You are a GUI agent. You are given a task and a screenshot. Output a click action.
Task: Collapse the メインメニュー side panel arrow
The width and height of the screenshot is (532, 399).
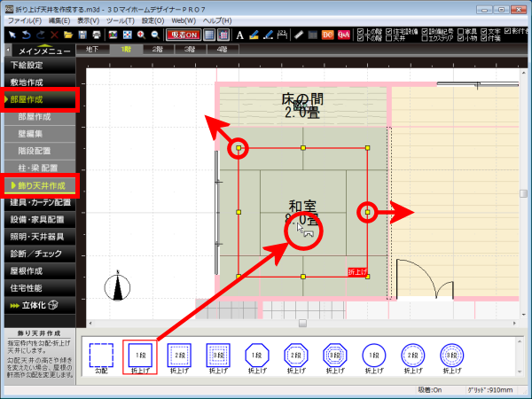[8, 51]
